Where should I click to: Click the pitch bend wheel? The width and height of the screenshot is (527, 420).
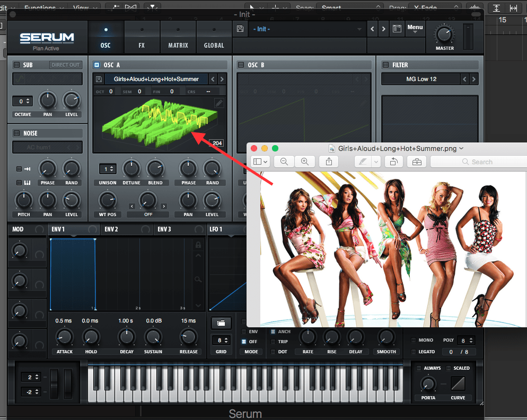pyautogui.click(x=55, y=384)
